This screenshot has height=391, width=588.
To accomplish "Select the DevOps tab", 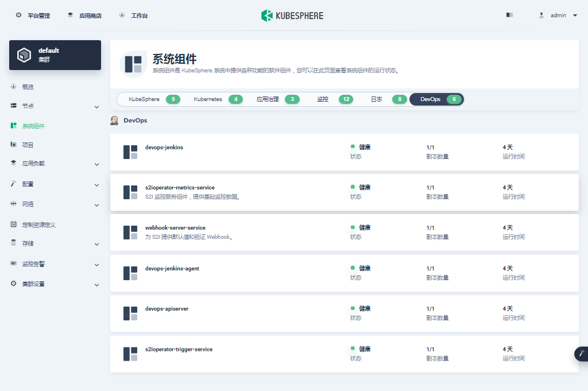I will tap(437, 99).
